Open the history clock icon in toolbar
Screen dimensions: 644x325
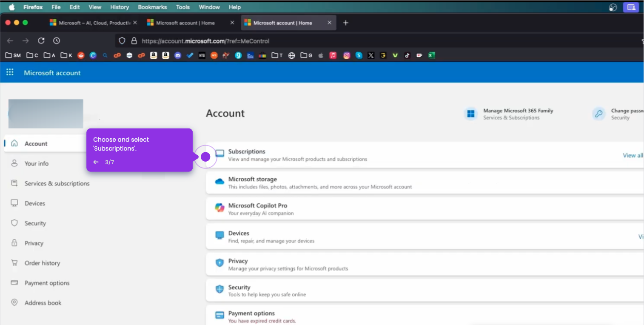(x=57, y=41)
